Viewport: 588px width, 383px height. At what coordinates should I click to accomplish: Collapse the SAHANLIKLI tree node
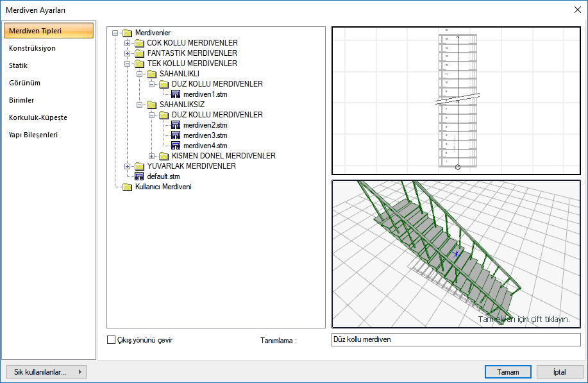pos(140,74)
